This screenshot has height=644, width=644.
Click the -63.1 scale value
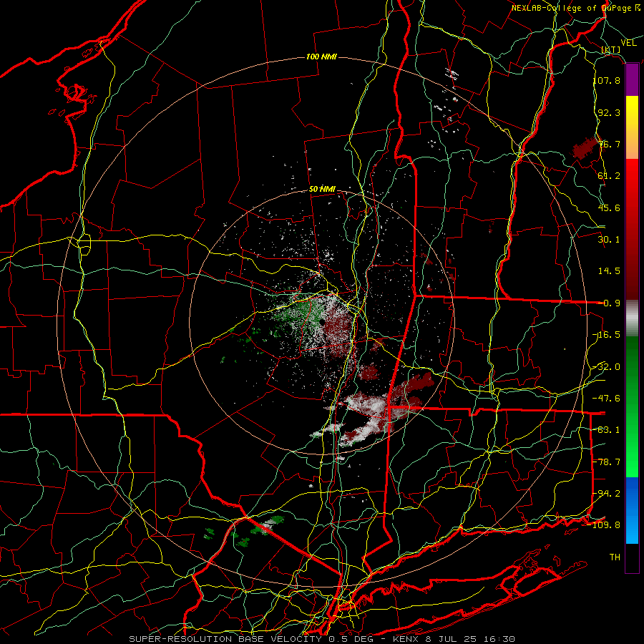[x=606, y=430]
